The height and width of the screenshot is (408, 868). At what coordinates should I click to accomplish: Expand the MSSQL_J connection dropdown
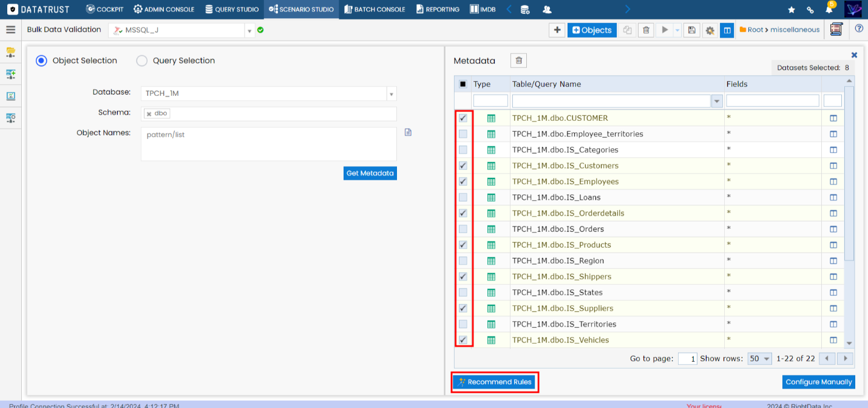(x=250, y=29)
